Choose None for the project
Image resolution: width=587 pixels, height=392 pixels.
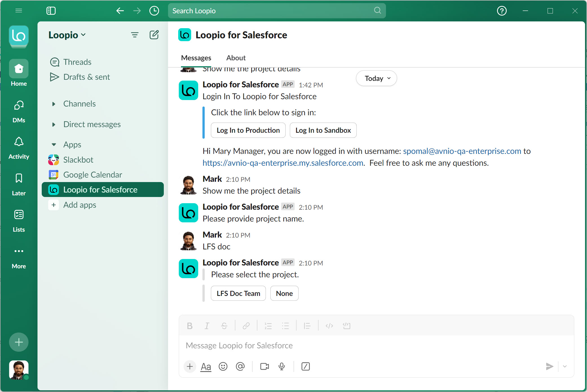[x=284, y=293]
